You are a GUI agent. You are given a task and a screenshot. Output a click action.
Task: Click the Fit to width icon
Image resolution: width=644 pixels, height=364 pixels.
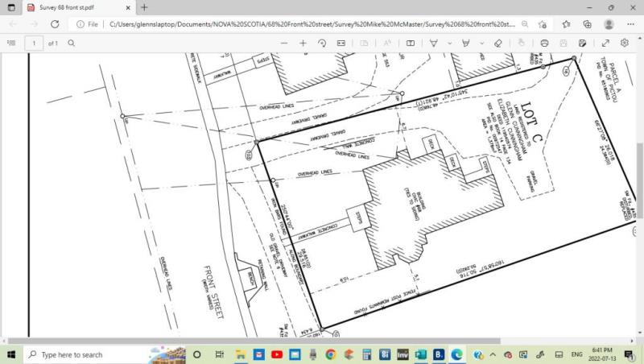point(341,43)
